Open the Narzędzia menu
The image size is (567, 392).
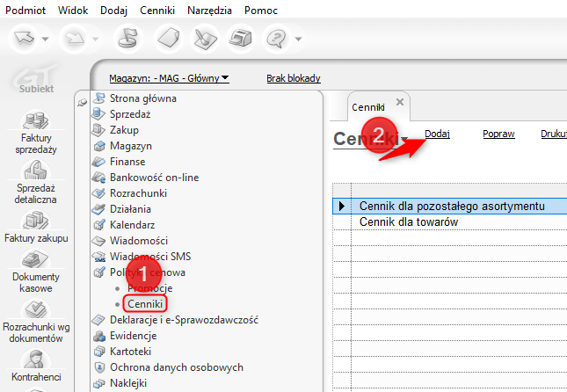click(209, 11)
